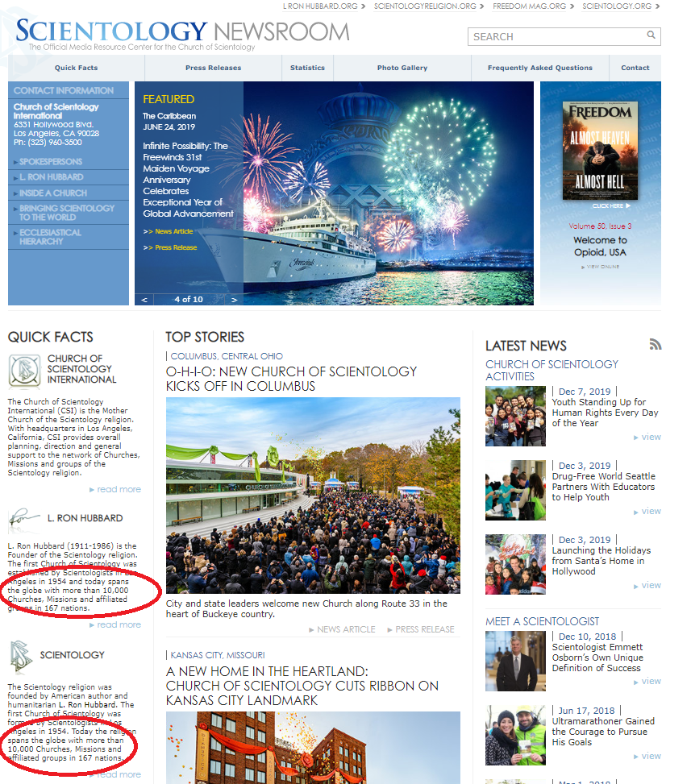Image resolution: width=691 pixels, height=784 pixels.
Task: Click COLUMBUS, CENTRAL OHIO location label
Action: (227, 356)
